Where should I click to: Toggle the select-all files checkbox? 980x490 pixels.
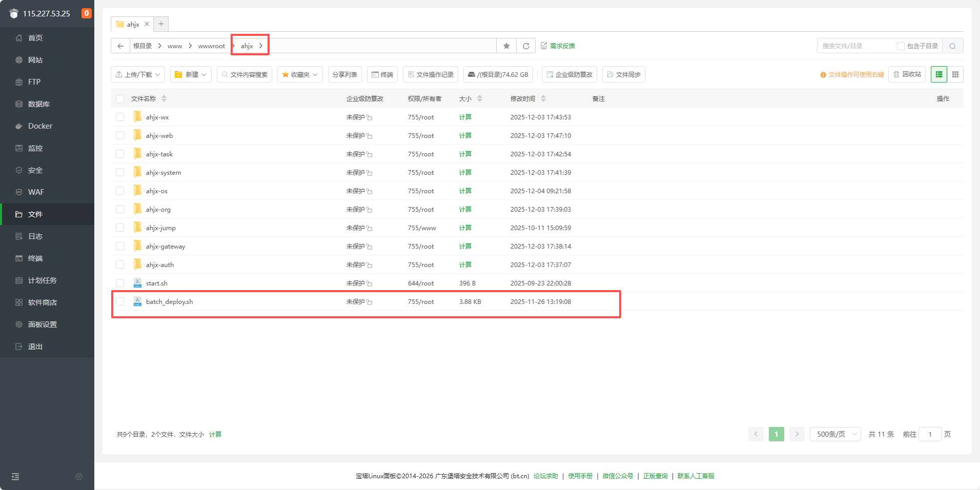120,99
